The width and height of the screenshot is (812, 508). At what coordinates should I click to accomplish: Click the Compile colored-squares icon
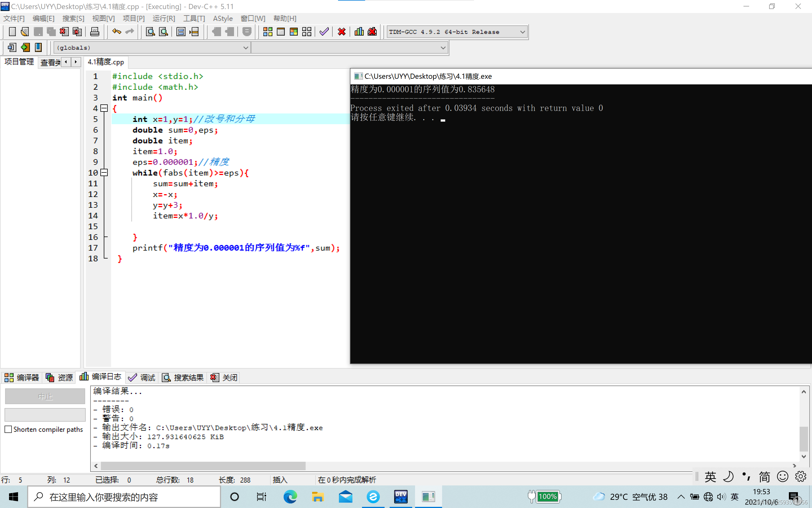coord(268,32)
